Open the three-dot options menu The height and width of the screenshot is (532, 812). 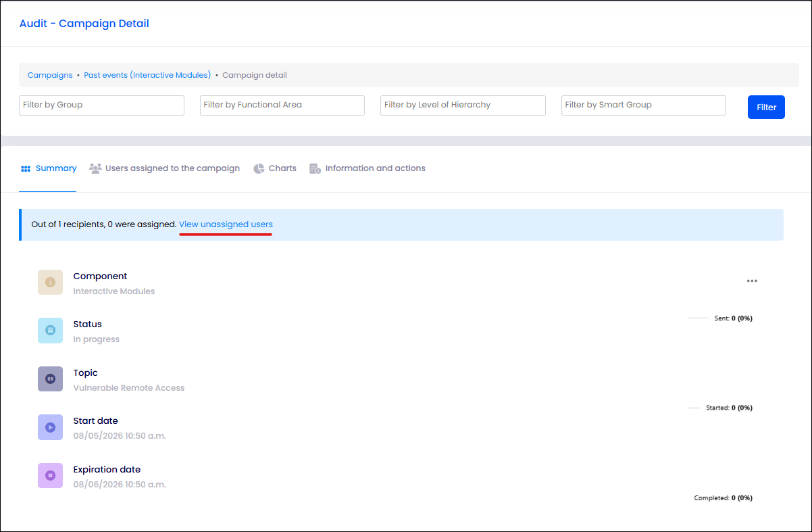tap(752, 281)
